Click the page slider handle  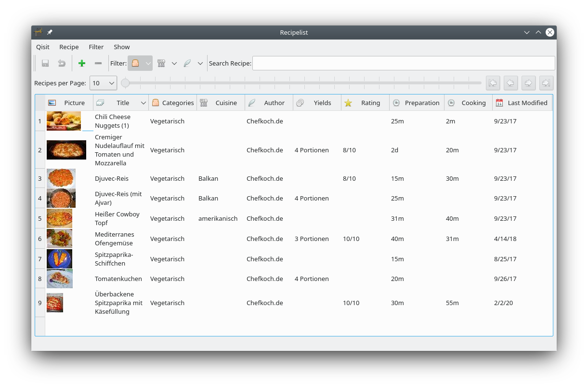pos(125,83)
